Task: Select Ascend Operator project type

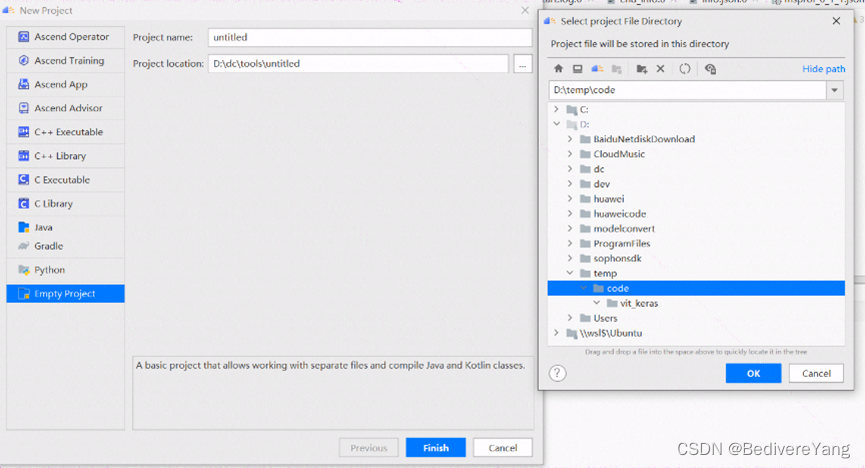Action: (66, 37)
